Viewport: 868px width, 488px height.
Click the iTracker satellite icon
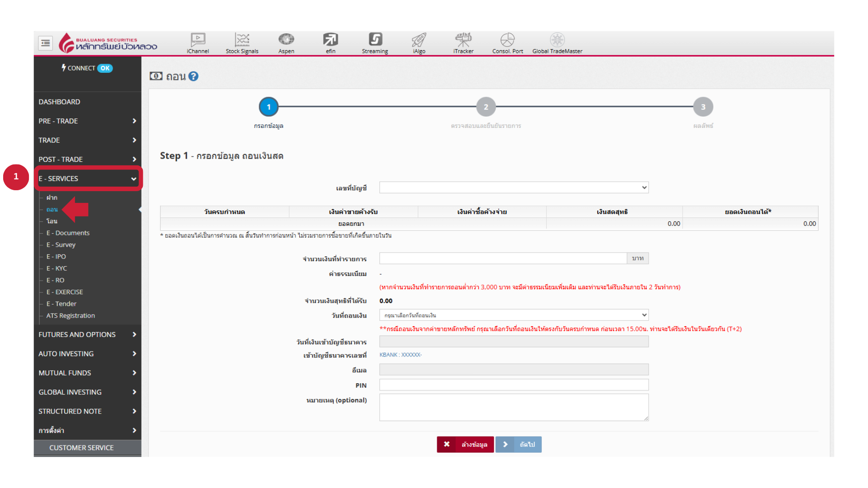point(463,40)
